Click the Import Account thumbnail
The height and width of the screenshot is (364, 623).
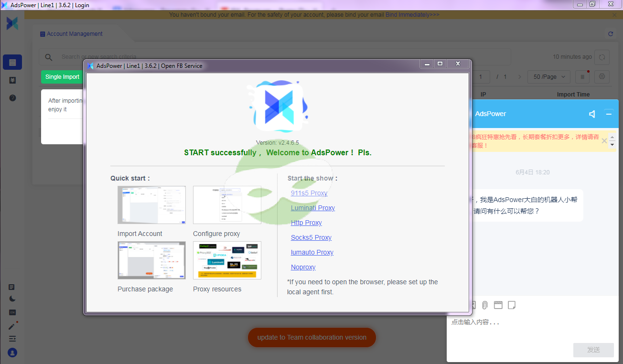(151, 205)
